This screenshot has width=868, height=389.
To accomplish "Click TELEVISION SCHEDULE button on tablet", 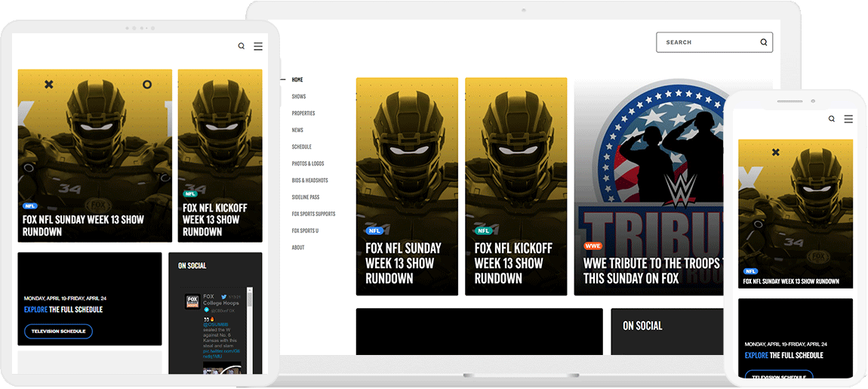I will (x=58, y=332).
